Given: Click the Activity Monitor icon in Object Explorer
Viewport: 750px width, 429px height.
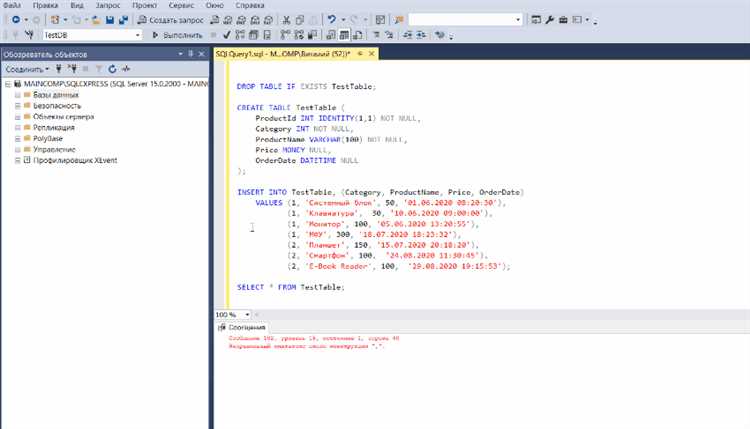Looking at the screenshot, I should 126,69.
